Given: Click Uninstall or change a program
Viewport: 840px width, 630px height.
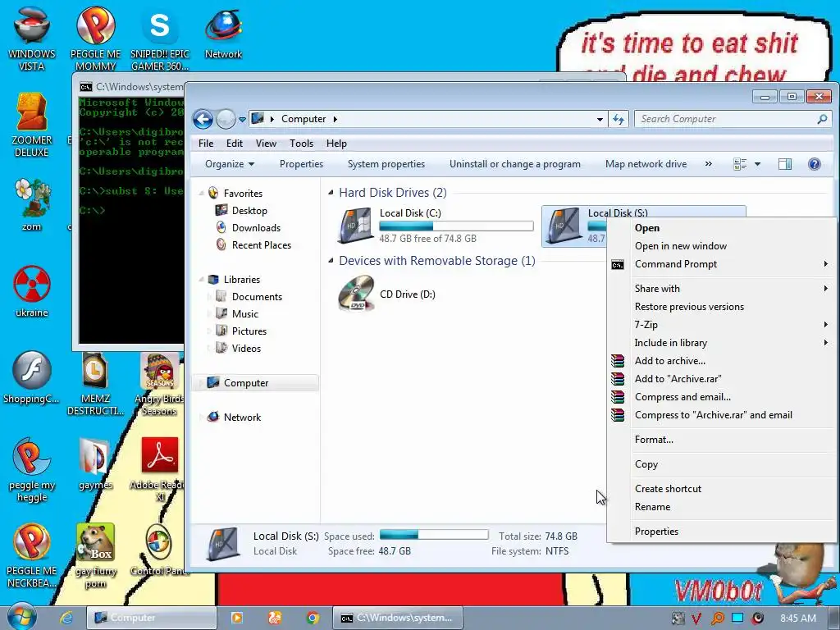Looking at the screenshot, I should click(515, 164).
